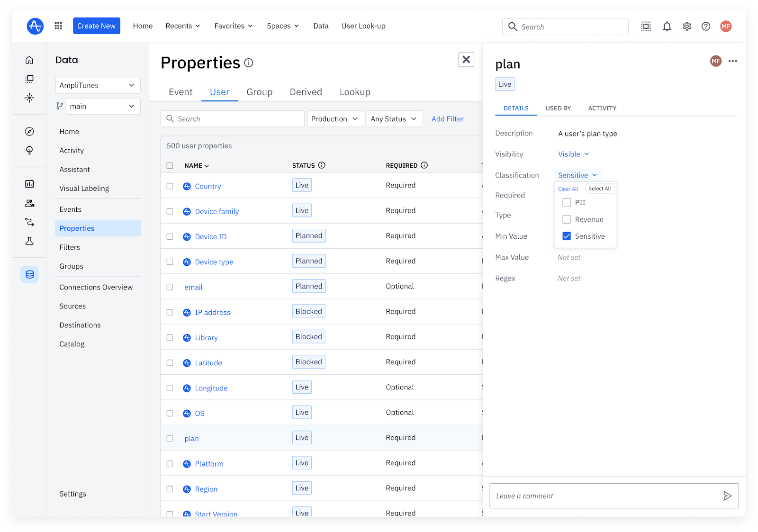Collapse the Sensitive classification dropdown
758x532 pixels.
point(578,175)
